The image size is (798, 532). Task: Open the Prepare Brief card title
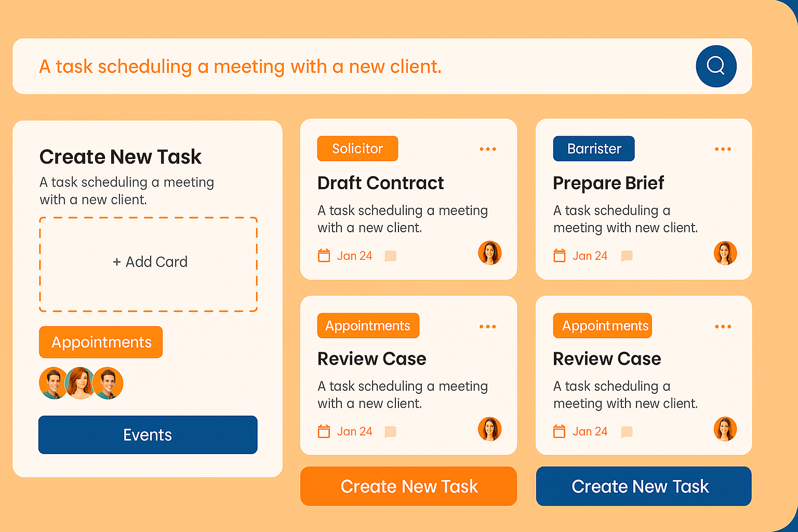[x=608, y=183]
